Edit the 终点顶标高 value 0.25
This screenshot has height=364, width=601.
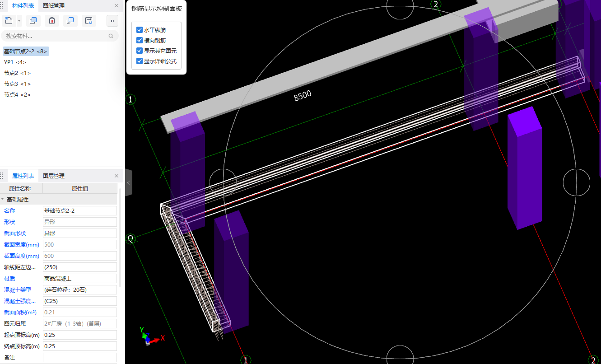point(80,346)
